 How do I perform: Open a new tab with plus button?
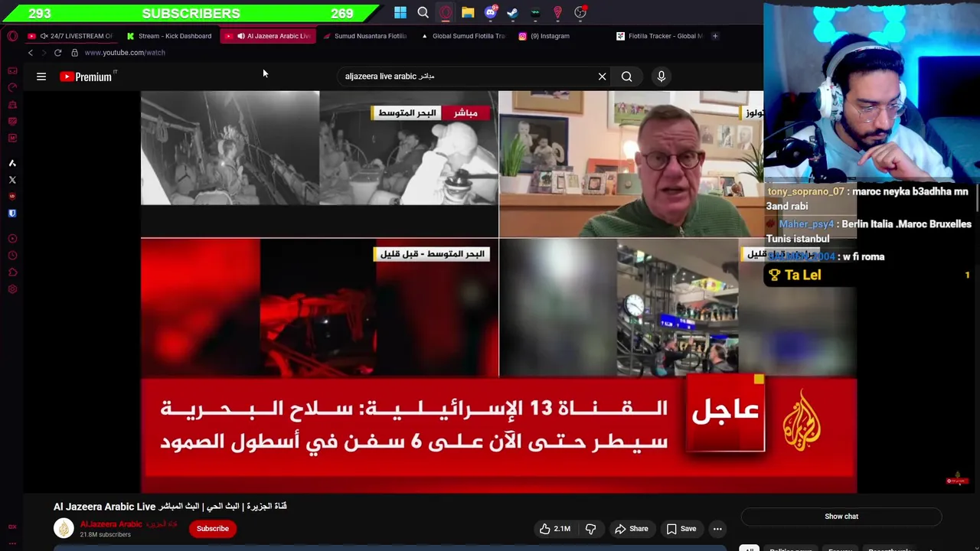click(x=715, y=36)
